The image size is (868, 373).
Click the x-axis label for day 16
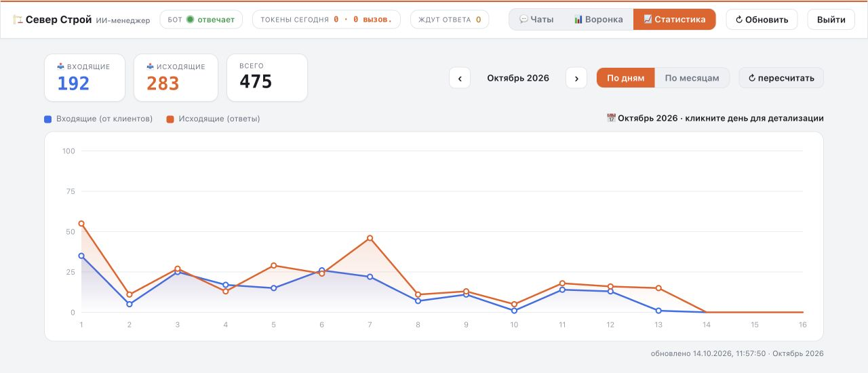coord(802,325)
